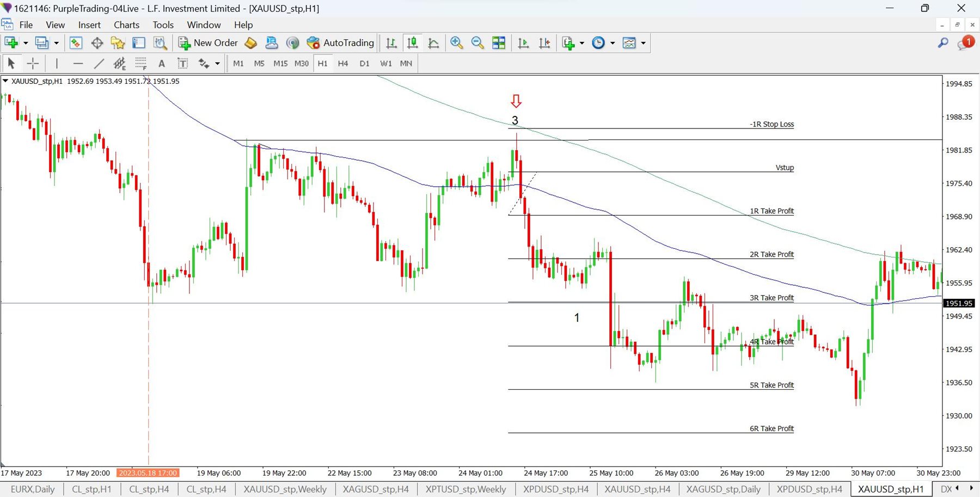Open the Charts menu

pos(127,25)
